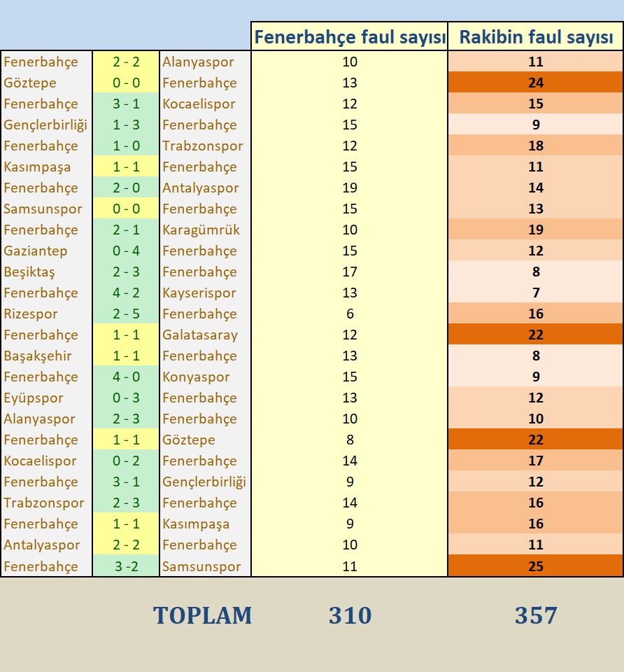Click the Karagümrük team cell
624x672 pixels.
point(205,230)
